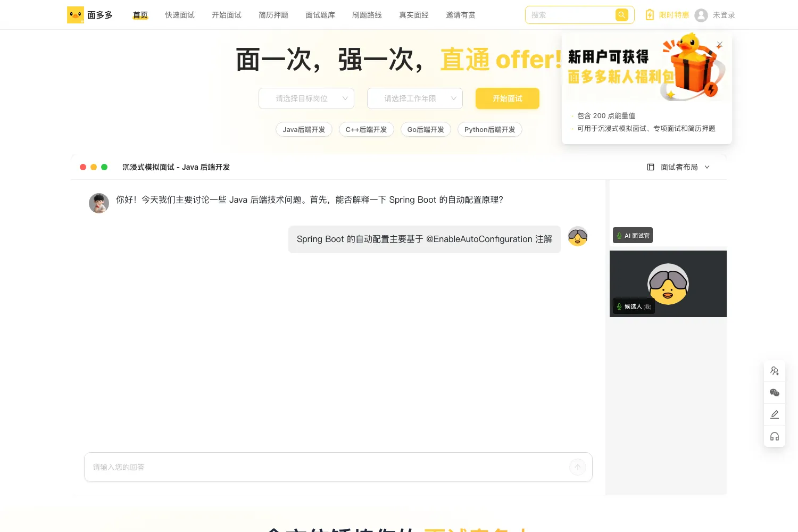Click the headset customer service icon
The width and height of the screenshot is (798, 532).
tap(775, 436)
